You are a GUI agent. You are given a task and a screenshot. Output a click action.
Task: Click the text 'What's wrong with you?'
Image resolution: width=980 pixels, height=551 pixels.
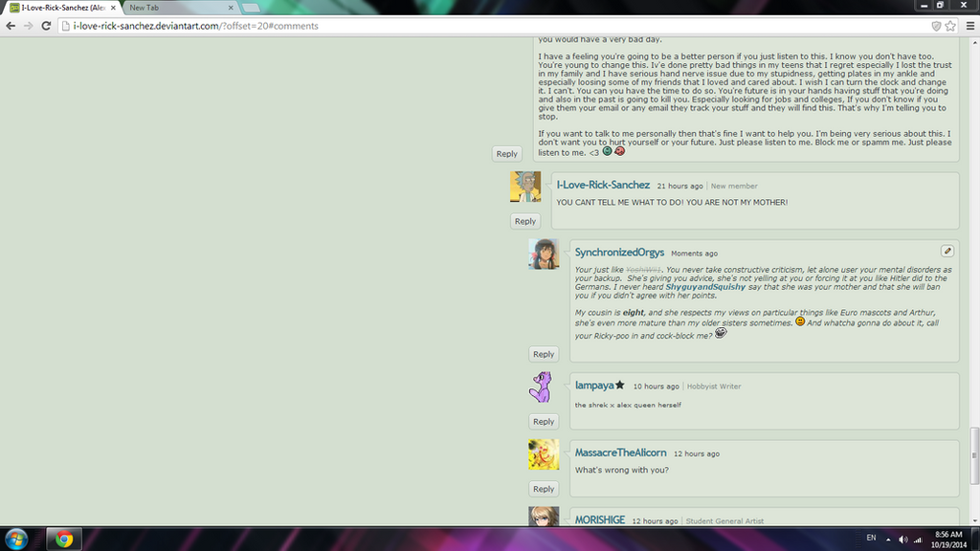click(x=622, y=470)
